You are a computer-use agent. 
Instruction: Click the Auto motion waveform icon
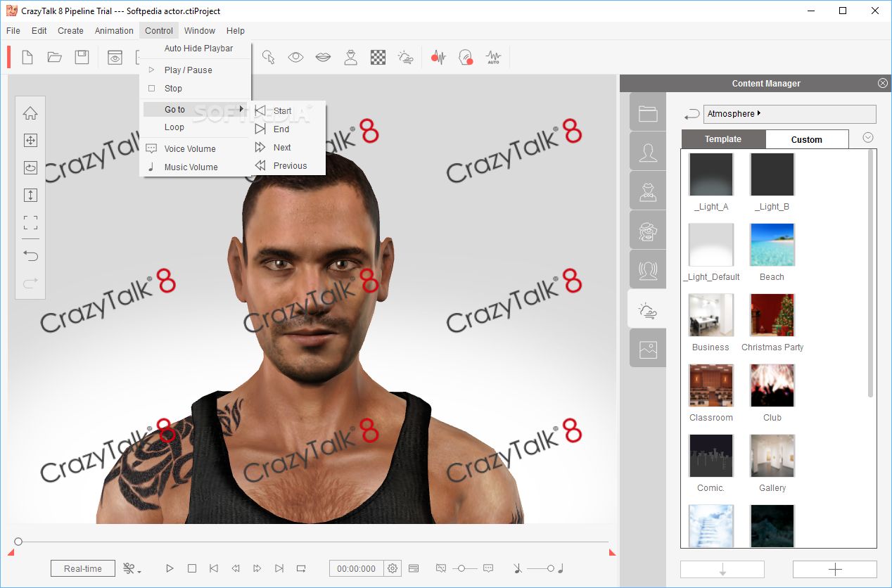coord(493,58)
